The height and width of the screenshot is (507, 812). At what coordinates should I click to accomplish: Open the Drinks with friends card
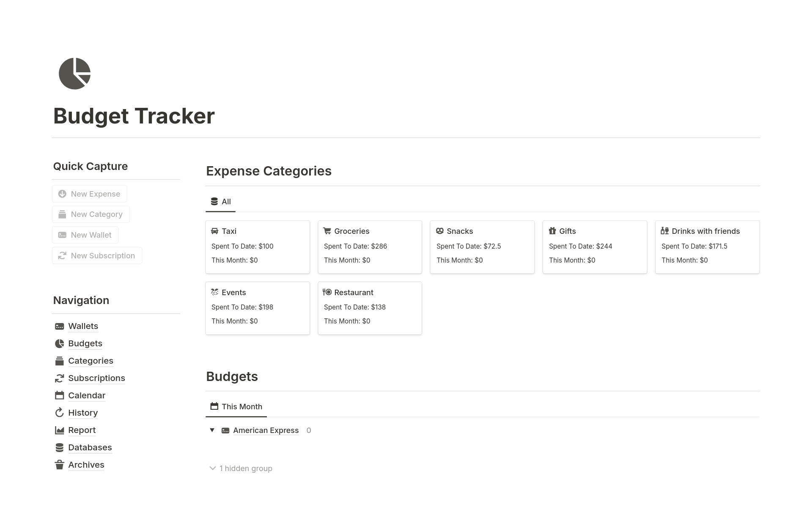click(x=707, y=247)
